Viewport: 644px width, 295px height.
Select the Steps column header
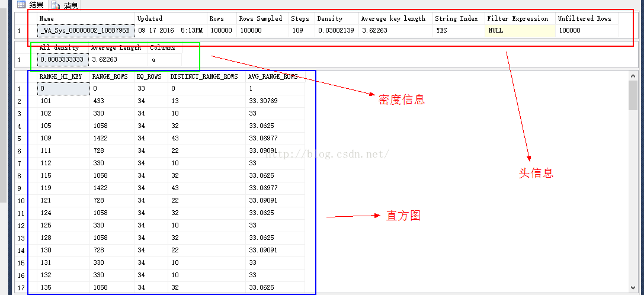(302, 18)
